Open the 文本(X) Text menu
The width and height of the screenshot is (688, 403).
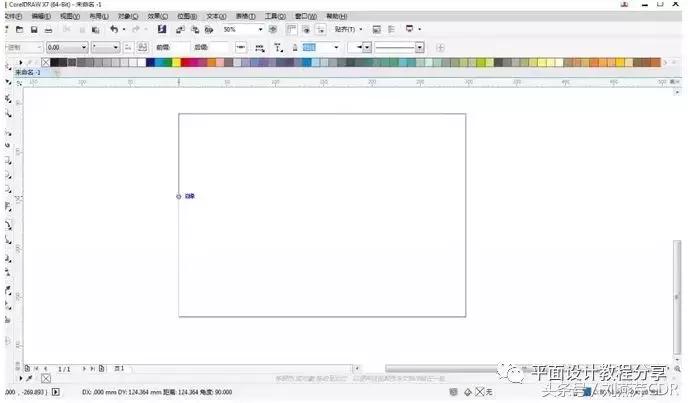tap(216, 16)
